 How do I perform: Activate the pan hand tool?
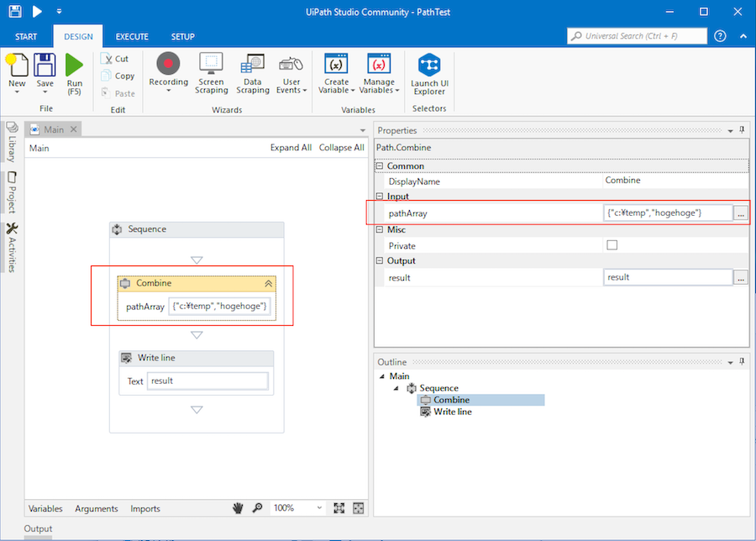coord(238,508)
